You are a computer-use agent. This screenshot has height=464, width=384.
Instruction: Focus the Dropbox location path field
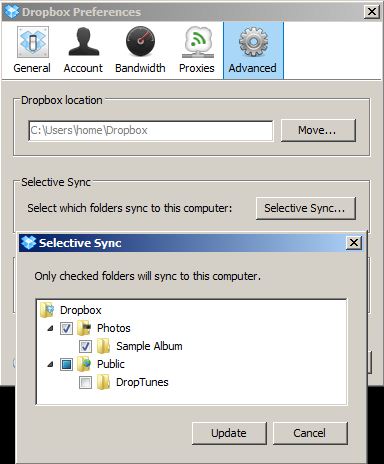[x=151, y=131]
